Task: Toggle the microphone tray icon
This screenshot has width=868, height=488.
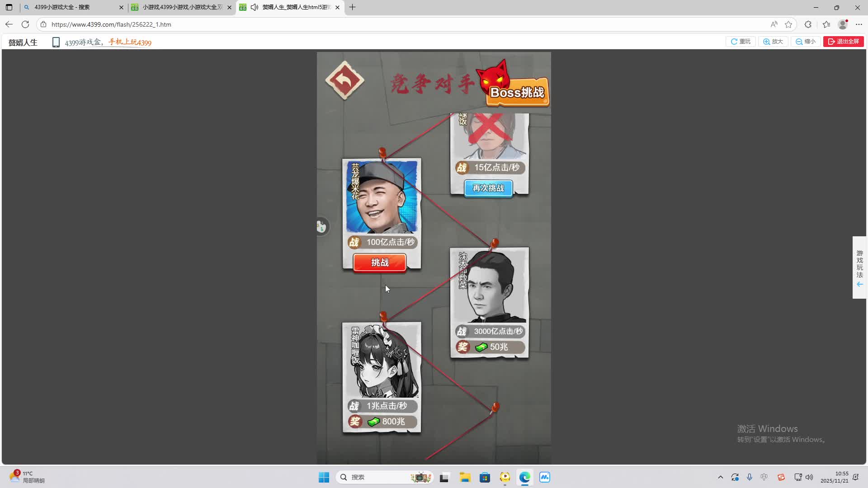Action: [750, 477]
